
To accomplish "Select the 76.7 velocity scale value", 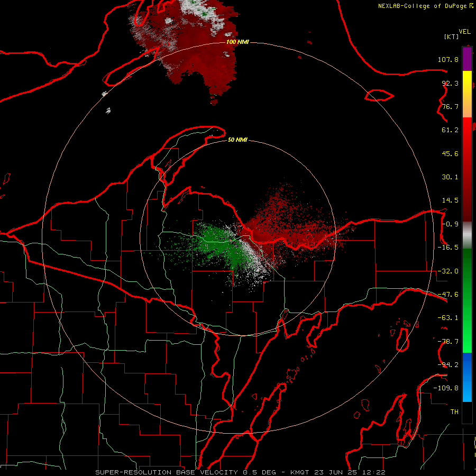I will coord(450,106).
